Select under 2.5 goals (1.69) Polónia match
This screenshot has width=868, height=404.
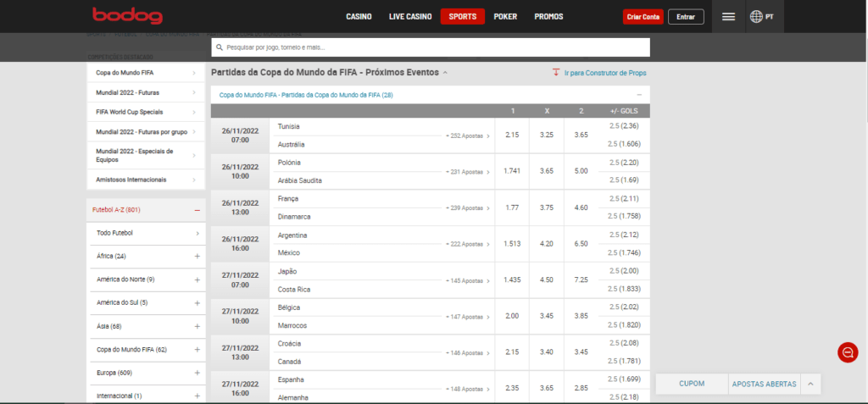pyautogui.click(x=624, y=180)
